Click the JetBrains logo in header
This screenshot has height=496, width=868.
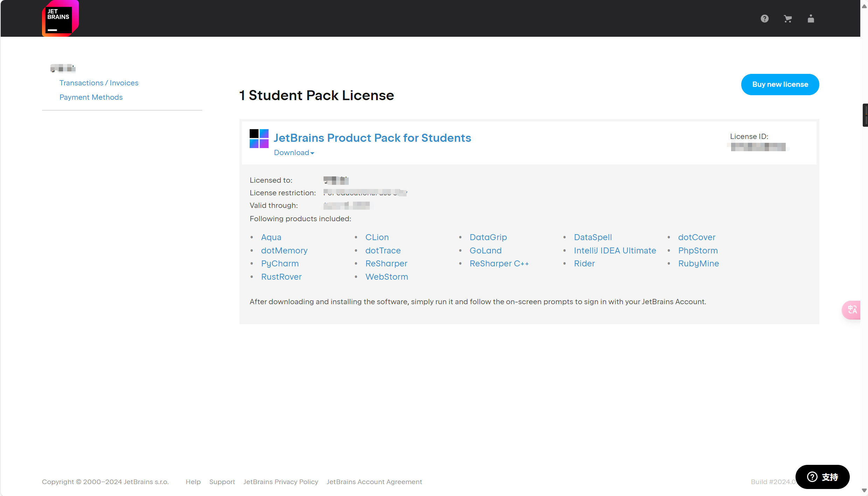point(60,18)
